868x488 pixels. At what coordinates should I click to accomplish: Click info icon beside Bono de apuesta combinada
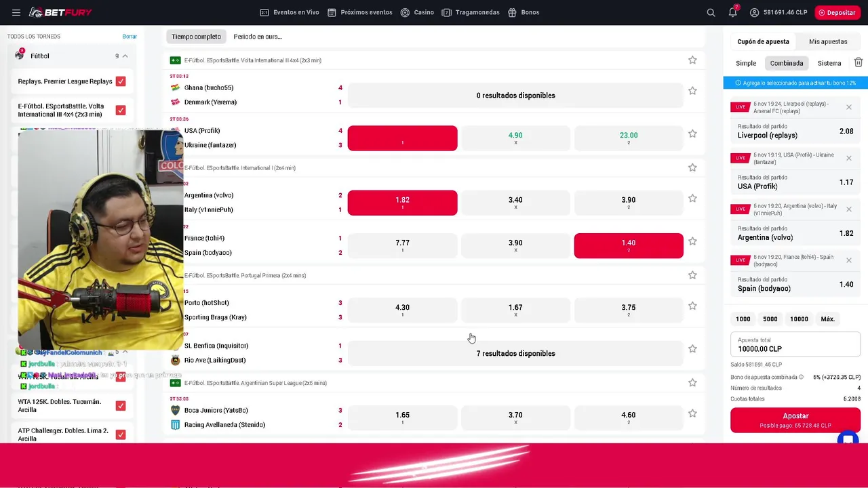click(801, 377)
